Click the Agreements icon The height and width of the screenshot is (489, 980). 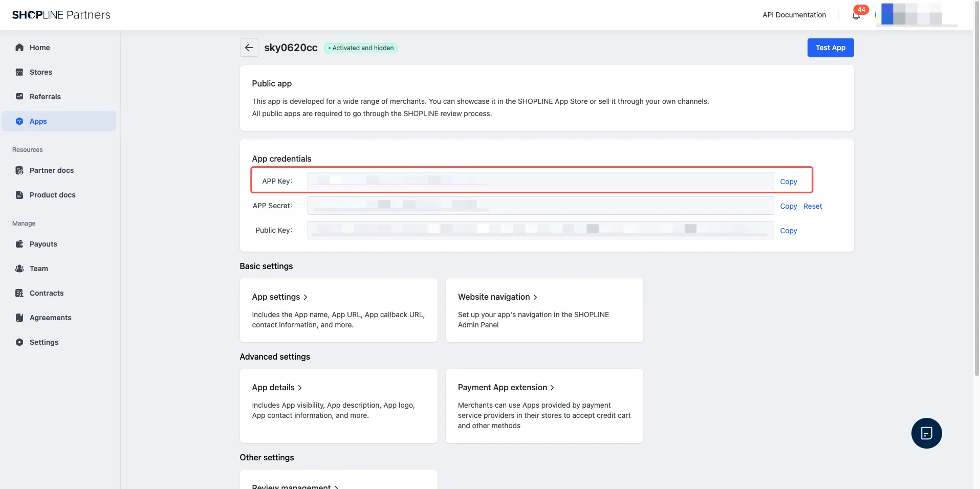click(19, 318)
